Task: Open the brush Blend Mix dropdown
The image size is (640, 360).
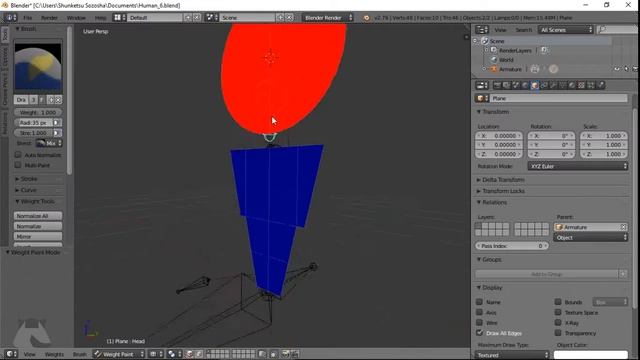Action: click(x=49, y=143)
